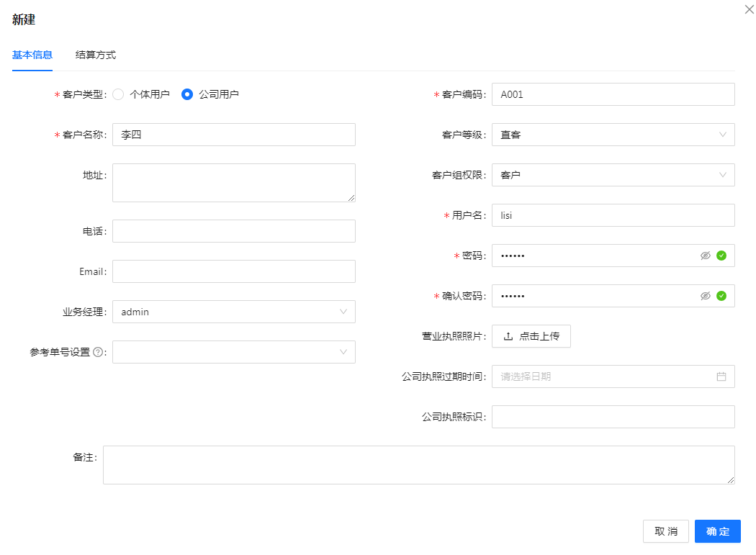Toggle password visibility in 密码 field
The width and height of the screenshot is (756, 555).
tap(706, 256)
